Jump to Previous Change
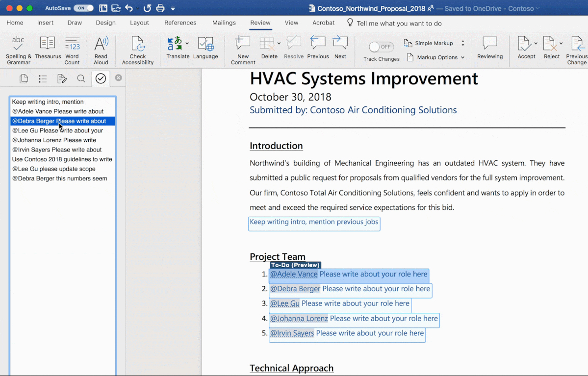Image resolution: width=588 pixels, height=376 pixels. click(x=577, y=50)
